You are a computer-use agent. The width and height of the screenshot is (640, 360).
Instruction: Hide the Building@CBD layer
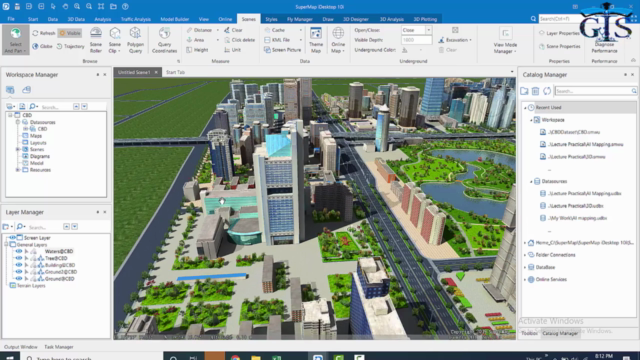(x=19, y=265)
